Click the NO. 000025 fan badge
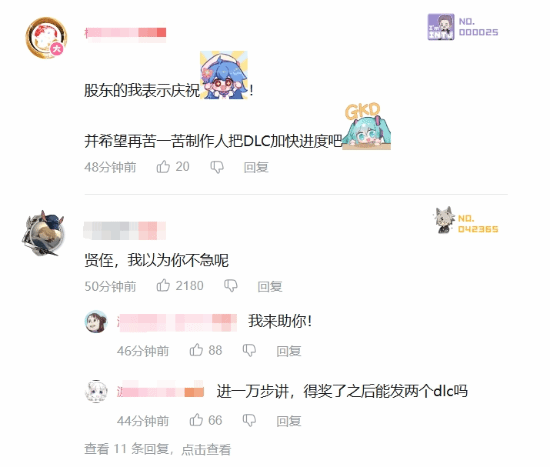The image size is (550, 467). (463, 27)
